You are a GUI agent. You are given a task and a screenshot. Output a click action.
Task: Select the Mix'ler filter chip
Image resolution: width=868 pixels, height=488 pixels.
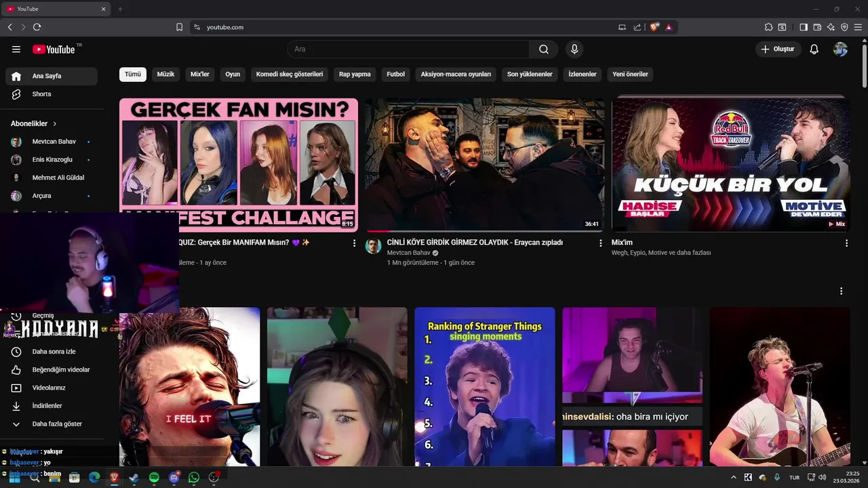(x=200, y=74)
